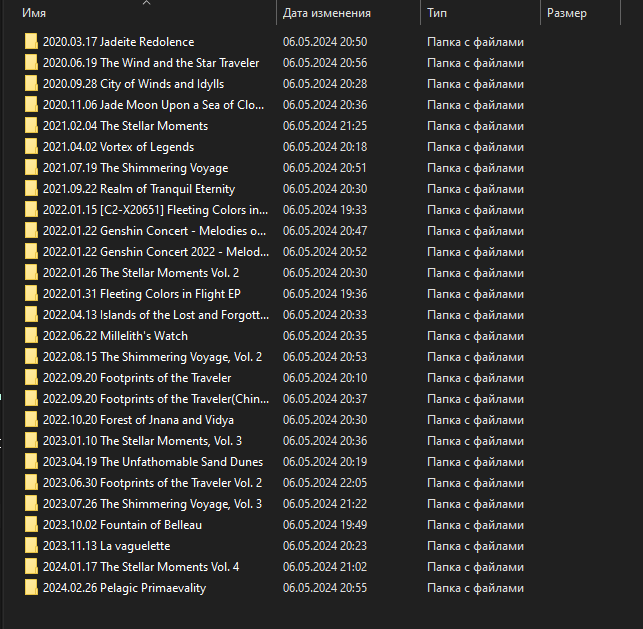643x629 pixels.
Task: Select folder icon for Genshin Concert - Melodies
Action: [31, 231]
